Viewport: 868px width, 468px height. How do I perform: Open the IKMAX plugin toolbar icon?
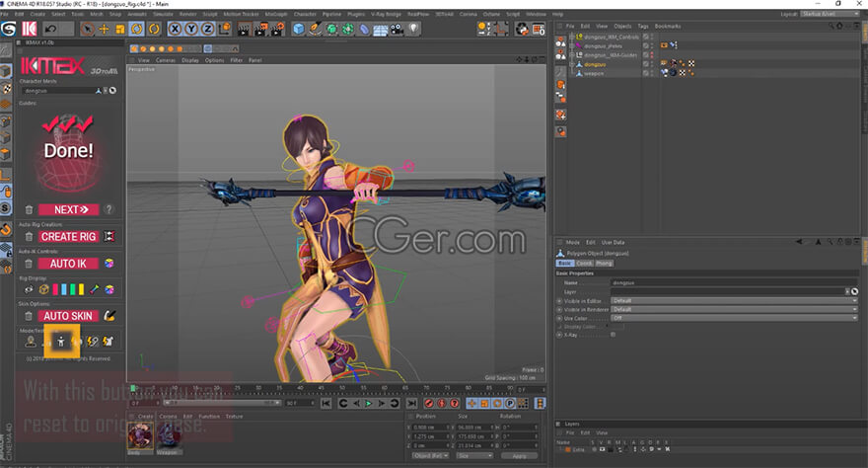(29, 29)
